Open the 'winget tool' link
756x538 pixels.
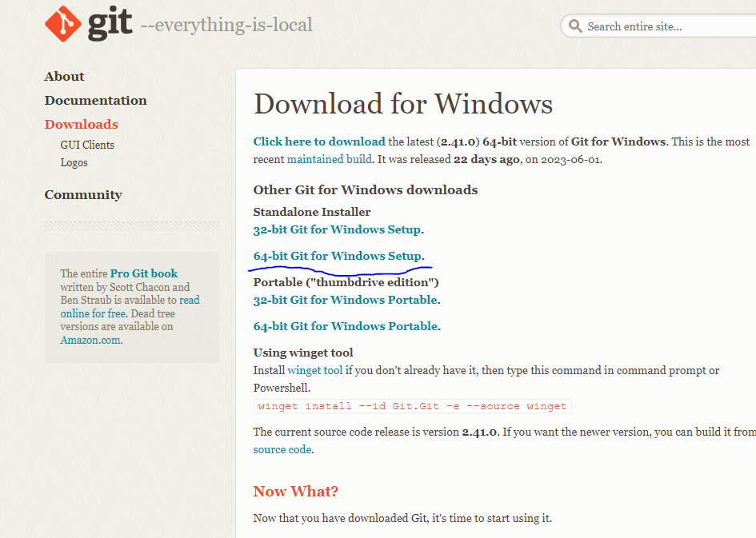(315, 370)
